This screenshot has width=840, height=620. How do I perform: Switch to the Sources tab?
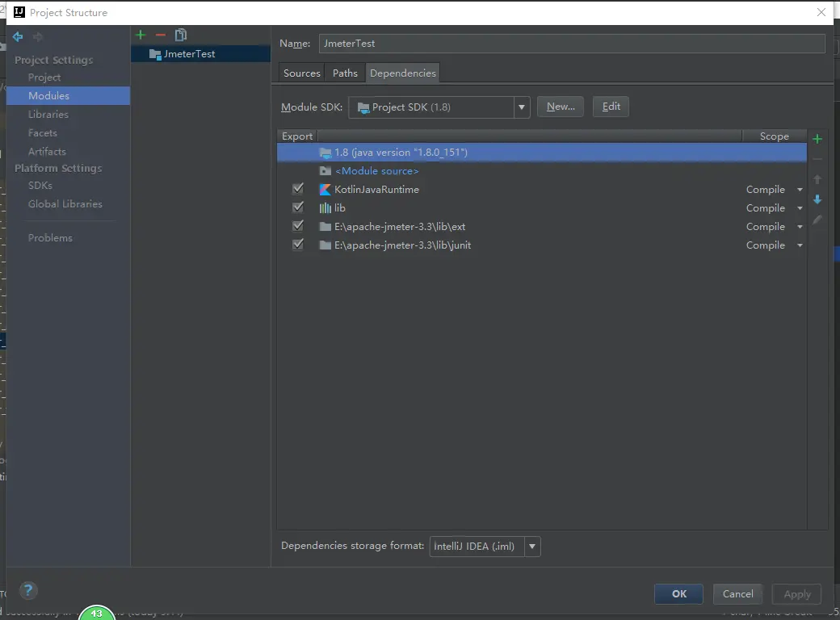(301, 73)
